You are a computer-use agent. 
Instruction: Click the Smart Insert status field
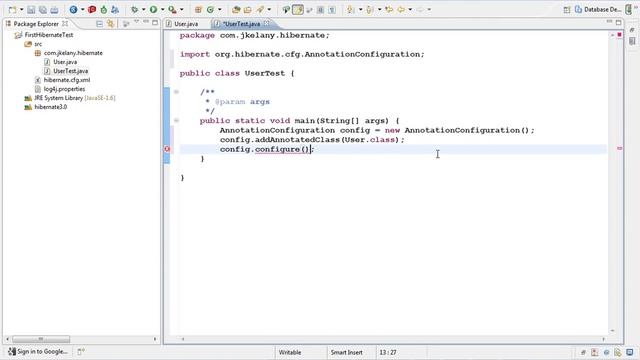coord(347,352)
